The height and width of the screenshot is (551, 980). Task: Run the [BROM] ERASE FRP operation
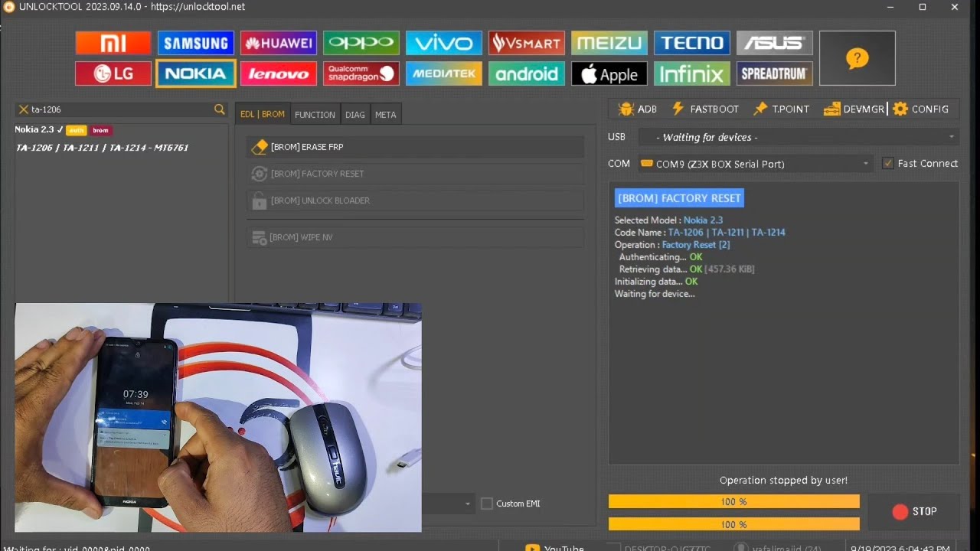[x=415, y=147]
